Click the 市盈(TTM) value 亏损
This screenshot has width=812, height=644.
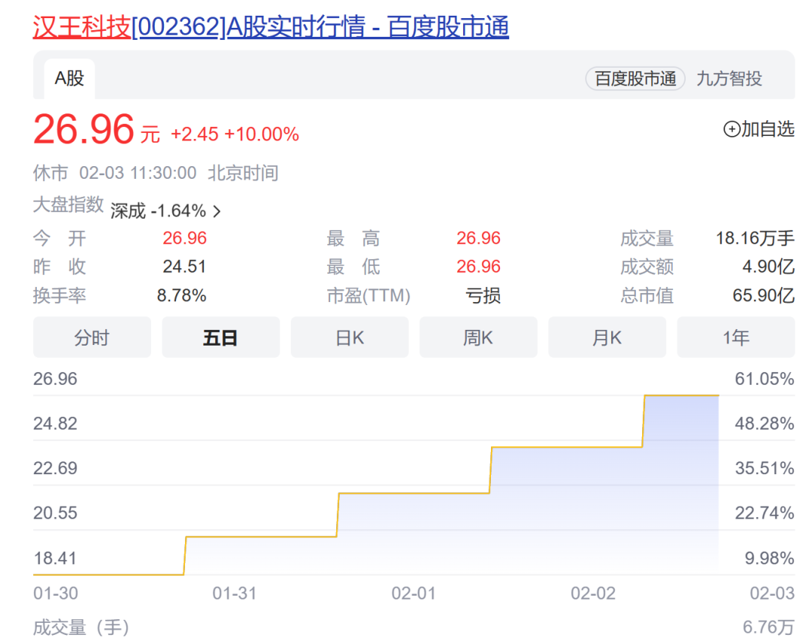click(x=483, y=295)
